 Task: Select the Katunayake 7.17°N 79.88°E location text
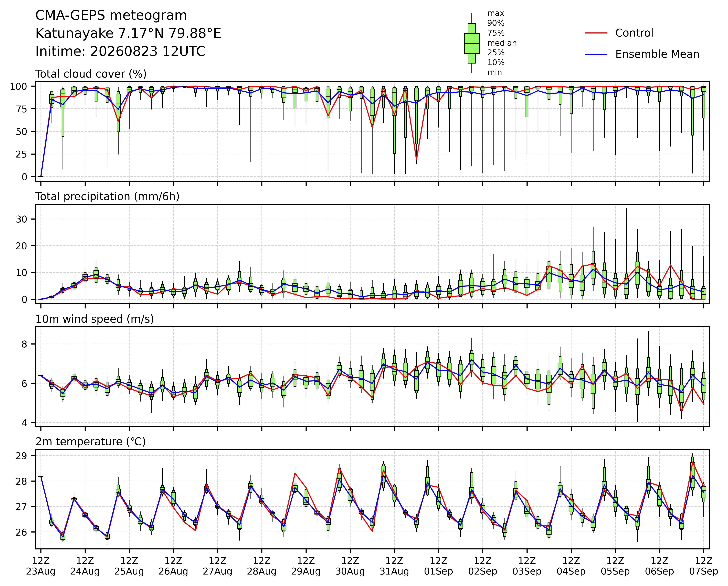[128, 34]
